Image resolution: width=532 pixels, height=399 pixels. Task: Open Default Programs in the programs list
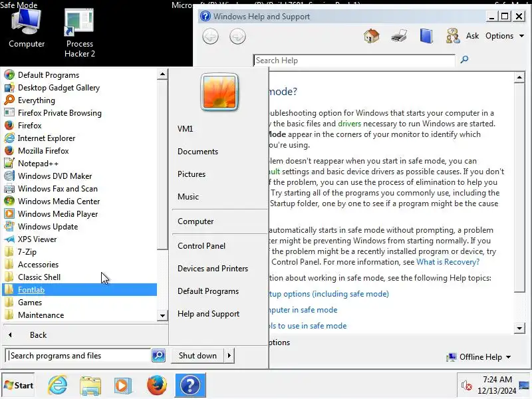pyautogui.click(x=80, y=75)
